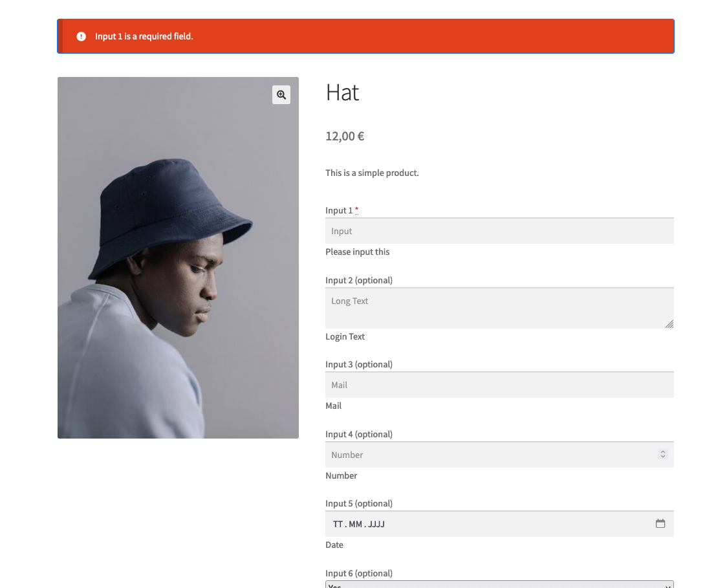Click the price 12,00 €
Viewport: 716px width, 588px height.
(345, 136)
